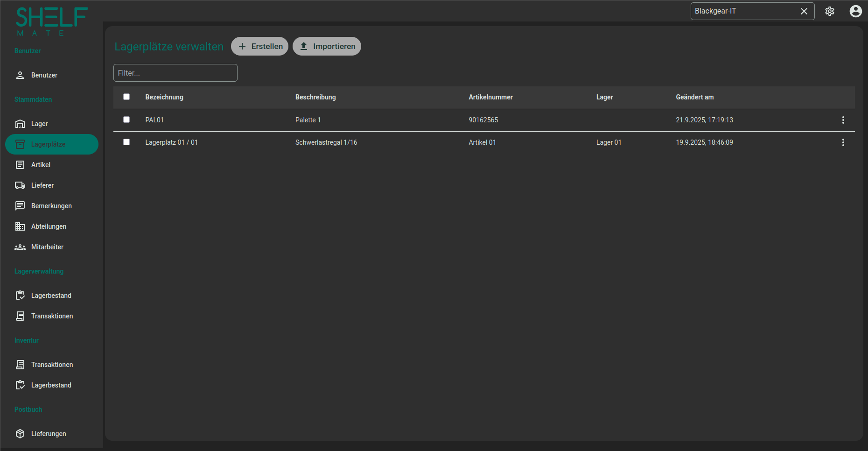This screenshot has height=451, width=868.
Task: Check the Lagerplatz 01 / 01 row checkbox
Action: click(x=126, y=142)
